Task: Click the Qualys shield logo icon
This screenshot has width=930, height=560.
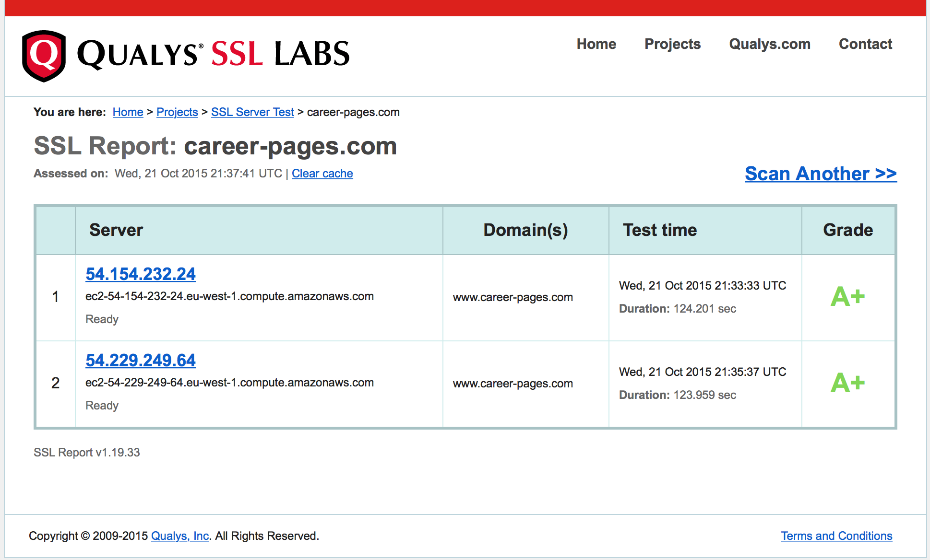Action: click(x=44, y=56)
